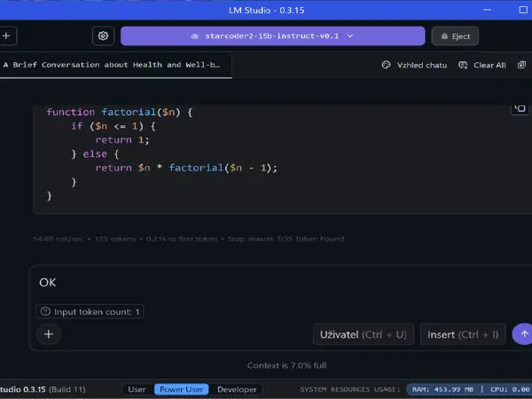This screenshot has height=399, width=532.
Task: Copy the factorial code block
Action: click(520, 109)
